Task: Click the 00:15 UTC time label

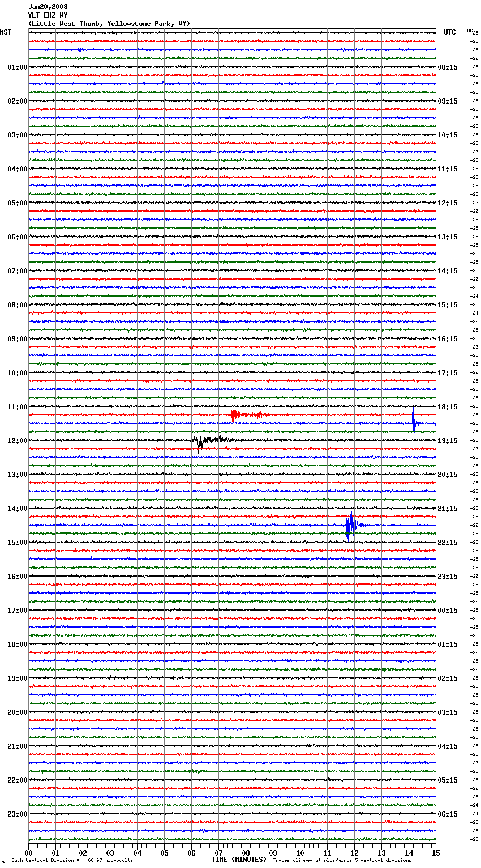Action: [x=448, y=611]
